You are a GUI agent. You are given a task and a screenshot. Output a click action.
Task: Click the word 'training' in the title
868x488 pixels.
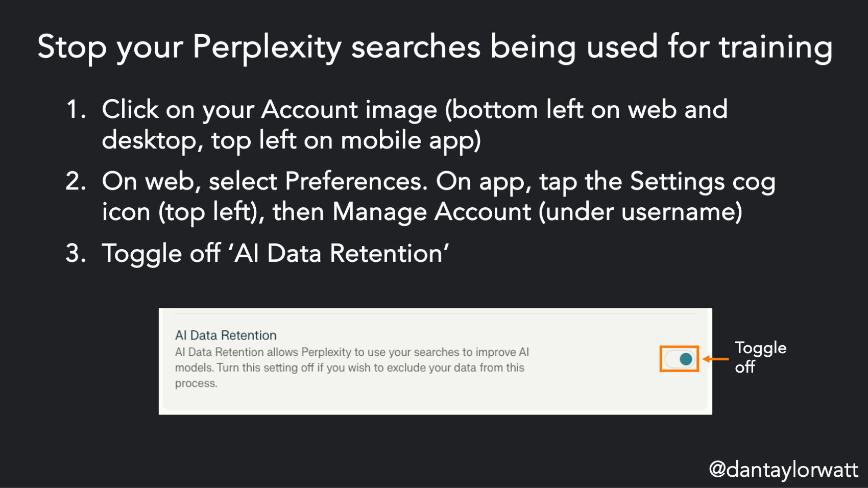[x=776, y=47]
